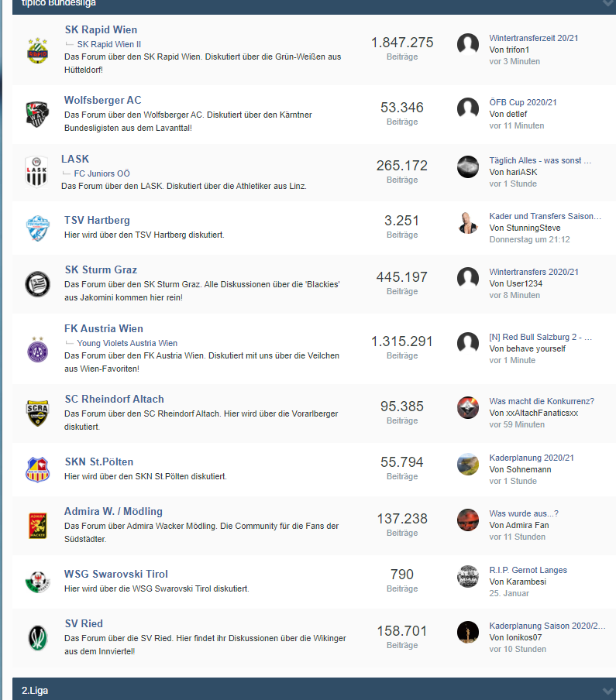
Task: Click the Rapid timestamp vor 3 Minuten
Action: click(514, 61)
